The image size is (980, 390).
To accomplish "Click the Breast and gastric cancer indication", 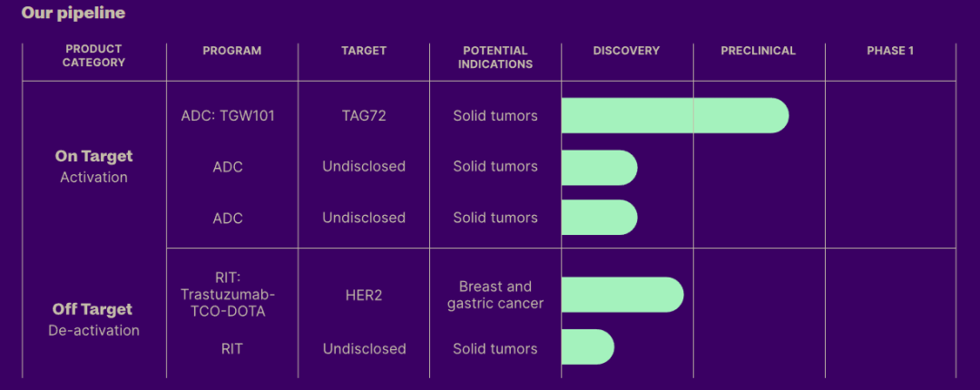I will (x=495, y=296).
